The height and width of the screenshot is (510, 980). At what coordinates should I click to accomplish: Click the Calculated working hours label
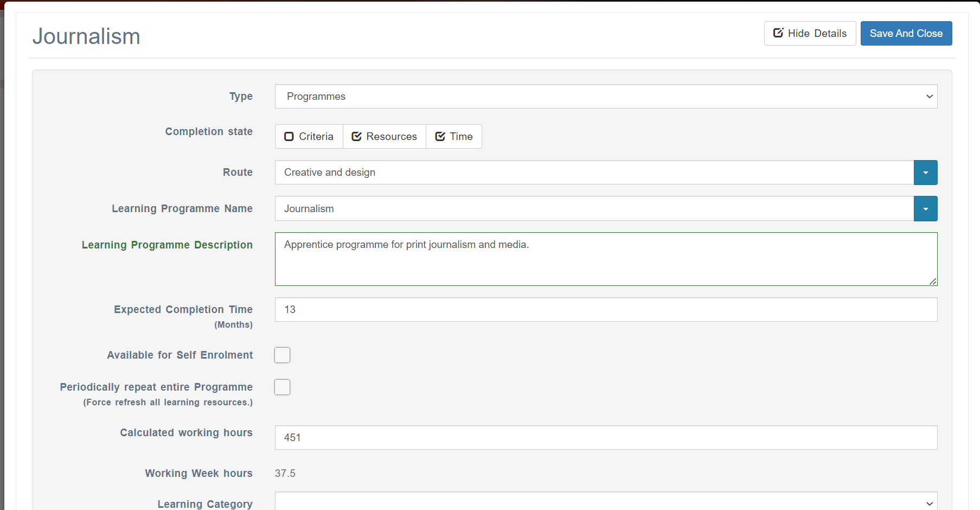tap(186, 433)
